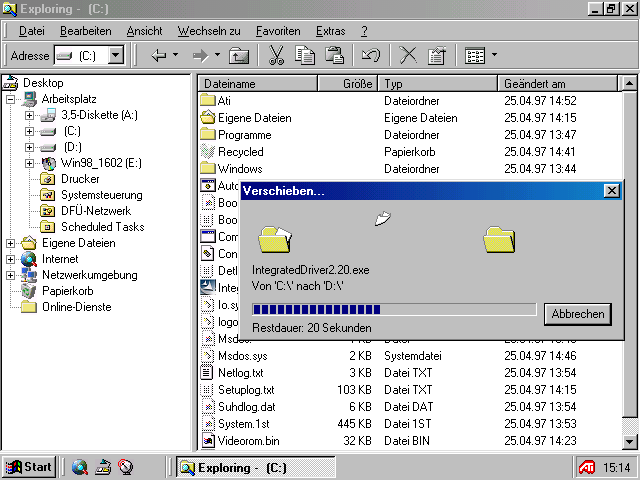Image resolution: width=640 pixels, height=480 pixels.
Task: Open the ? help menu
Action: (364, 31)
